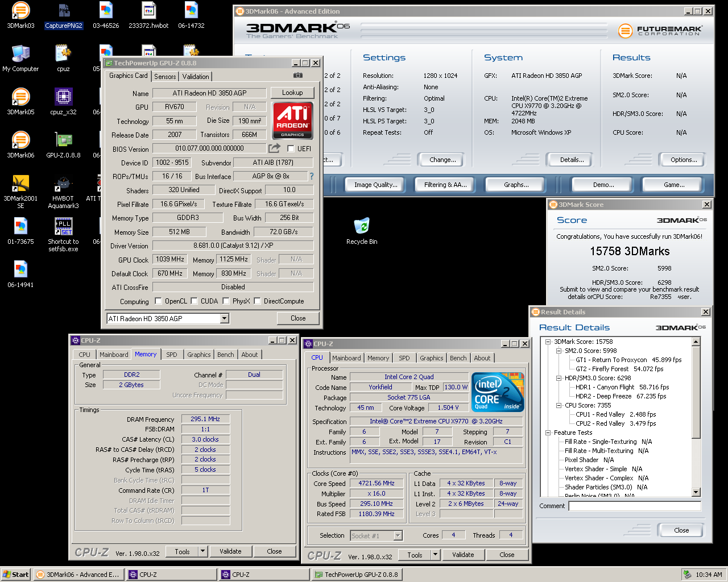Collapse the CPU Score: 7355 node
Image resolution: width=728 pixels, height=582 pixels.
tap(559, 405)
